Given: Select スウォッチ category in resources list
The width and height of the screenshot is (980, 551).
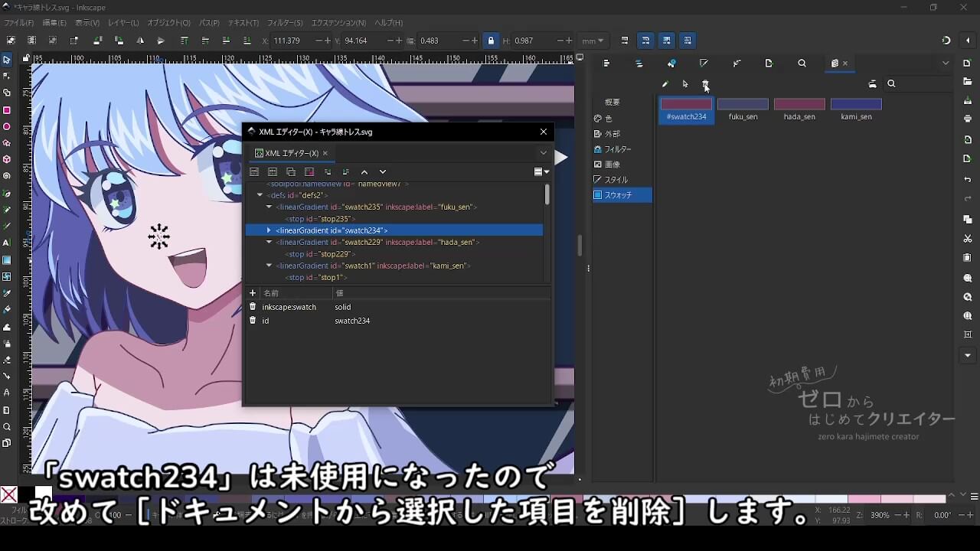Looking at the screenshot, I should (622, 195).
